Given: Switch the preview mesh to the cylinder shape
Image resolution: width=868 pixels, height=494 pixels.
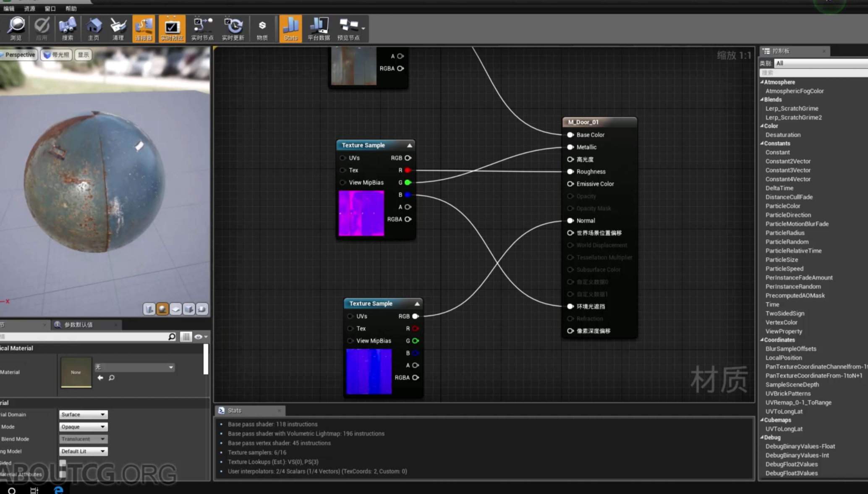Looking at the screenshot, I should pos(149,309).
